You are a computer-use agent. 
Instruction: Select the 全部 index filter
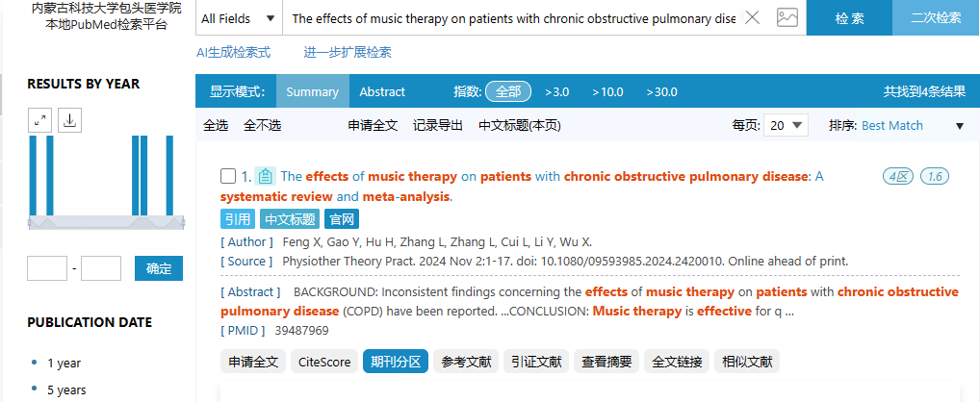coord(508,91)
